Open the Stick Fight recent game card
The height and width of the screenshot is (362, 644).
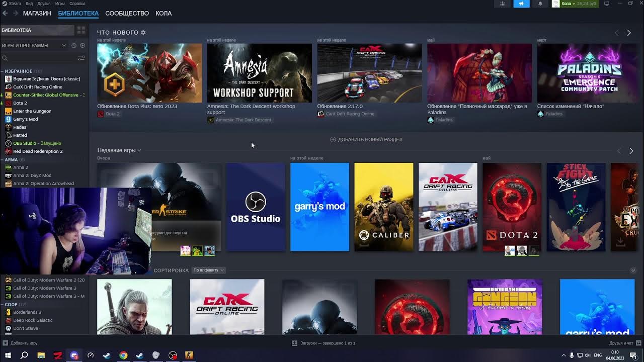[x=576, y=207]
